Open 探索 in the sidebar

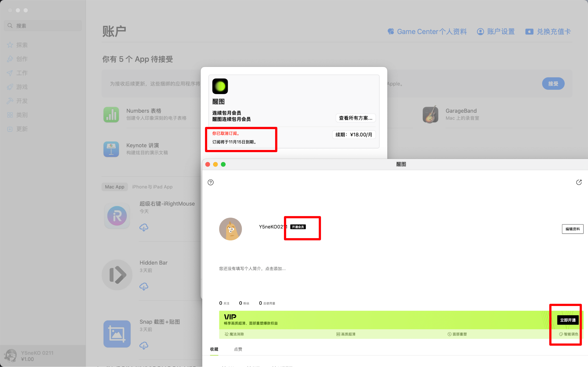coord(22,45)
